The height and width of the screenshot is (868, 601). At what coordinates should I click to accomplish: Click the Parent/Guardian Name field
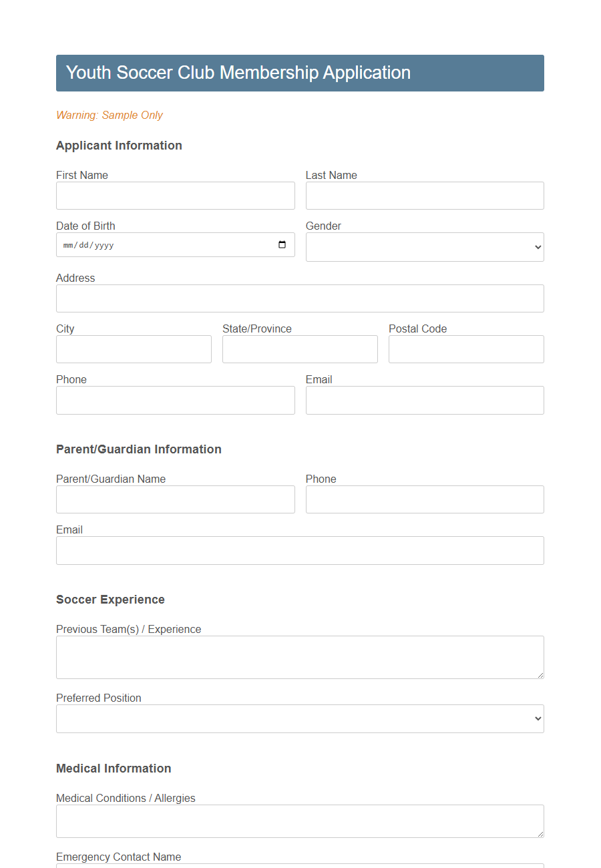175,499
